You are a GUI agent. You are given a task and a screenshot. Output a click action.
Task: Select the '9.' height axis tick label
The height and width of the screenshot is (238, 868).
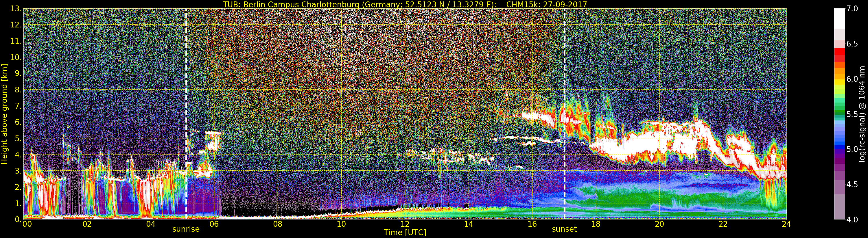coord(18,73)
